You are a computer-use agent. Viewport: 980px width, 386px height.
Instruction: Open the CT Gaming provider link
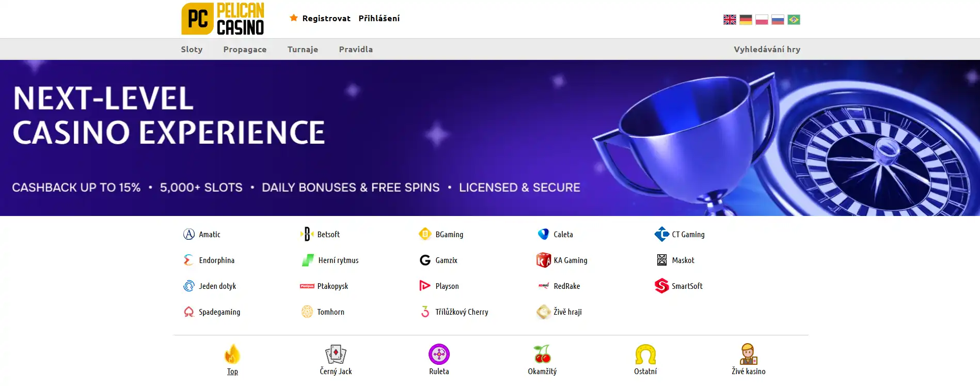click(688, 234)
